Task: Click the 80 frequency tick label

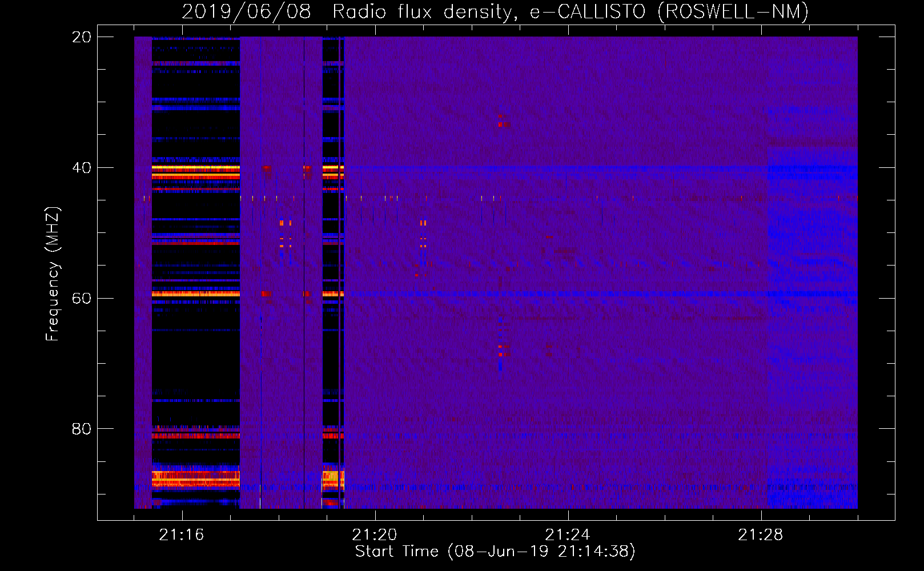Action: click(82, 429)
